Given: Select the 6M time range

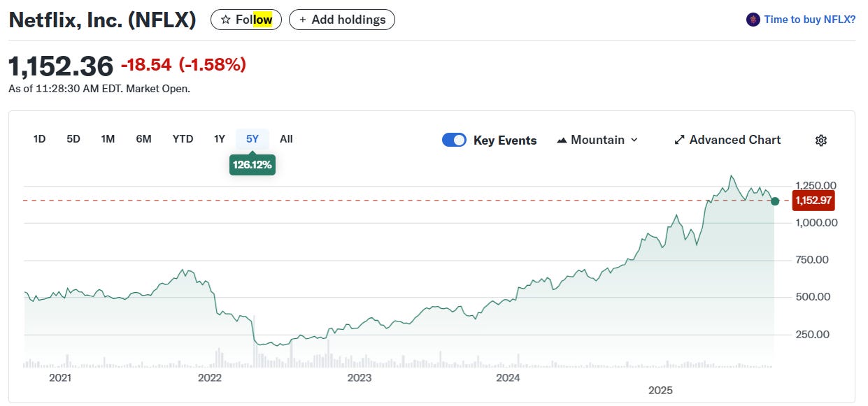Looking at the screenshot, I should pos(143,139).
